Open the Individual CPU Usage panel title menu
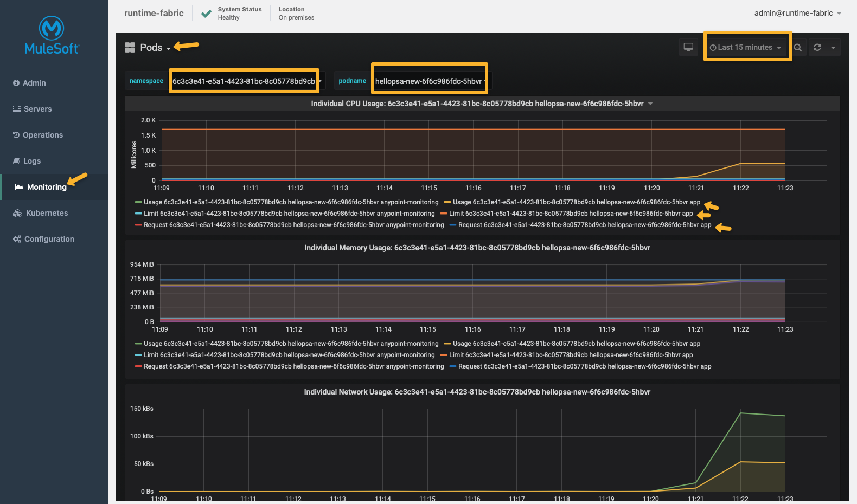The height and width of the screenshot is (504, 857). point(477,104)
